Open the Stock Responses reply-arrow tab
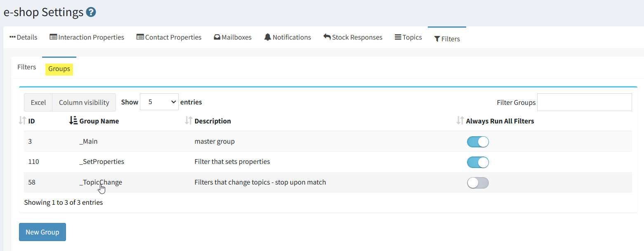644x251 pixels. click(353, 38)
